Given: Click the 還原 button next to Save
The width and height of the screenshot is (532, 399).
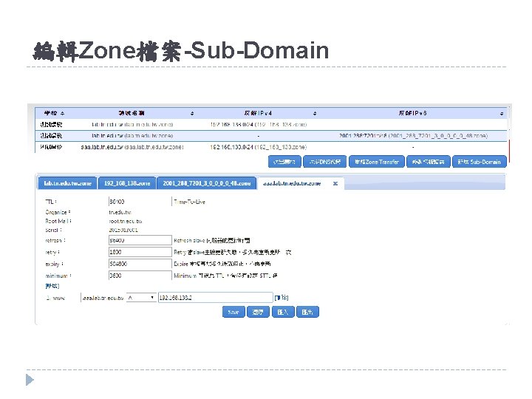Looking at the screenshot, I should [258, 312].
